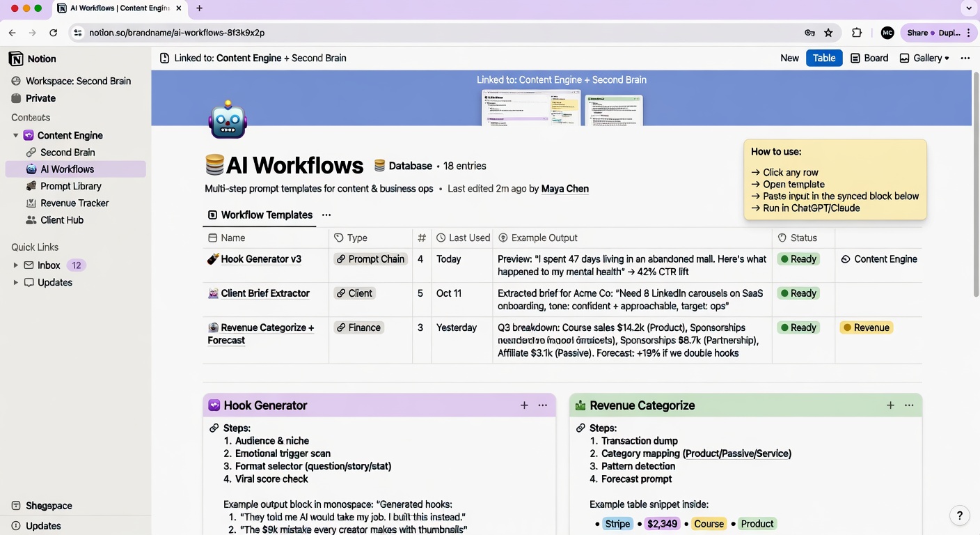Click the Number column hash header
Image resolution: width=980 pixels, height=535 pixels.
coord(421,238)
